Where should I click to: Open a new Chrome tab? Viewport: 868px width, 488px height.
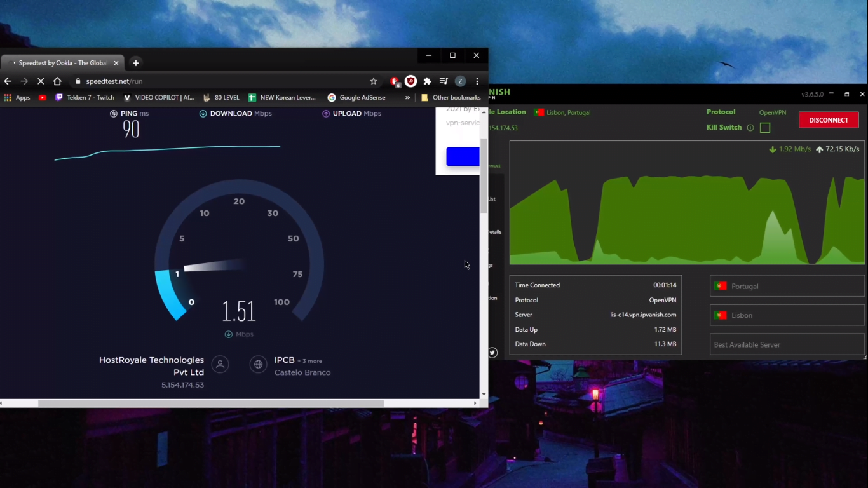[135, 63]
